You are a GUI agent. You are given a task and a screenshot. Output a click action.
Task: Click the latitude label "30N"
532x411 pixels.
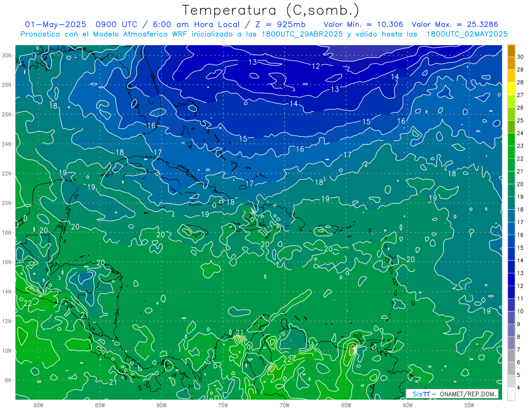point(7,55)
